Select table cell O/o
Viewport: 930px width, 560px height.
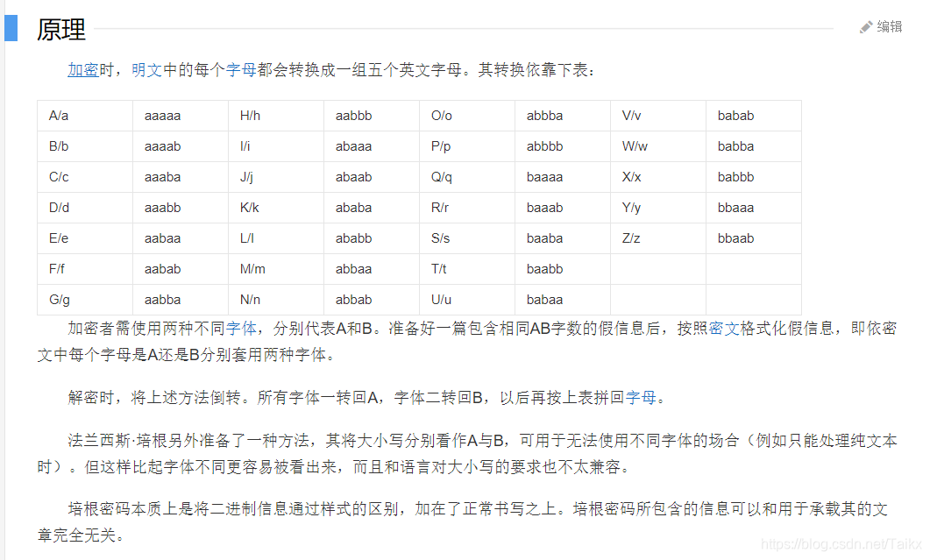[467, 116]
